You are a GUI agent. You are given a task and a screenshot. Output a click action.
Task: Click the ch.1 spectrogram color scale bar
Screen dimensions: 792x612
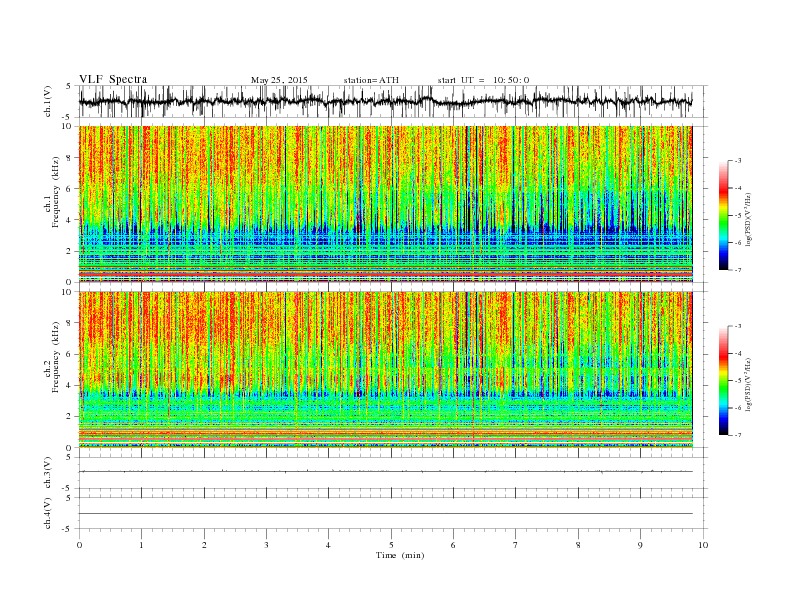tap(724, 215)
